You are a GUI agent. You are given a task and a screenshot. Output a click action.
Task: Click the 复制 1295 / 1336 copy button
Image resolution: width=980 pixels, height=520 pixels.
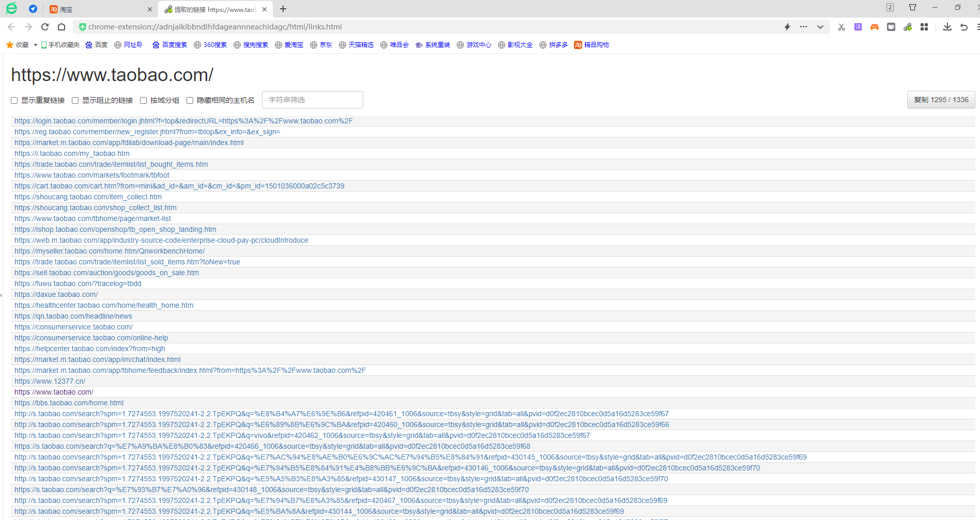(x=941, y=100)
